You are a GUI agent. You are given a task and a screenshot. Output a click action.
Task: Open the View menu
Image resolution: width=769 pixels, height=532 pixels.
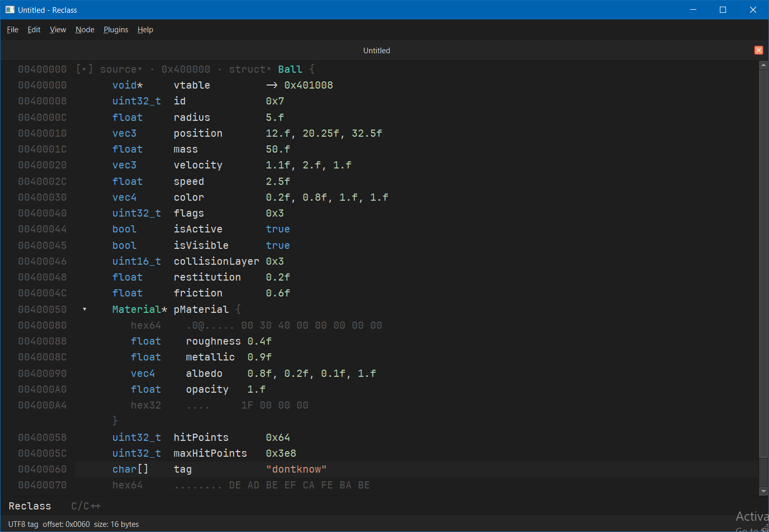point(58,30)
